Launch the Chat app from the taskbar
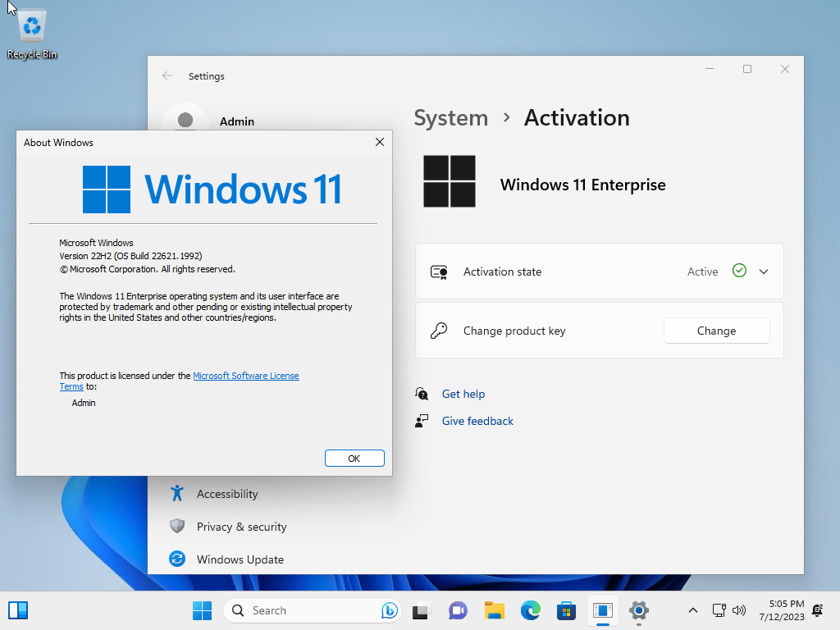Image resolution: width=840 pixels, height=630 pixels. [x=458, y=610]
